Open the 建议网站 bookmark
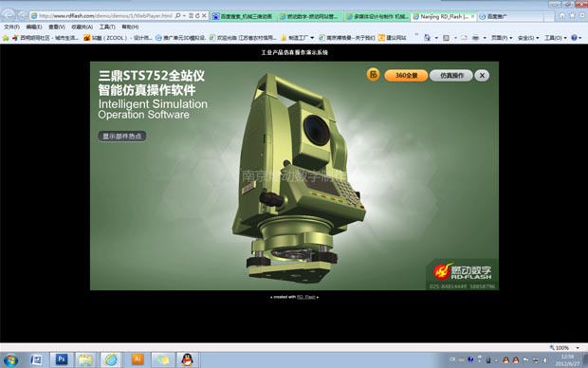The width and height of the screenshot is (588, 368). pyautogui.click(x=393, y=38)
